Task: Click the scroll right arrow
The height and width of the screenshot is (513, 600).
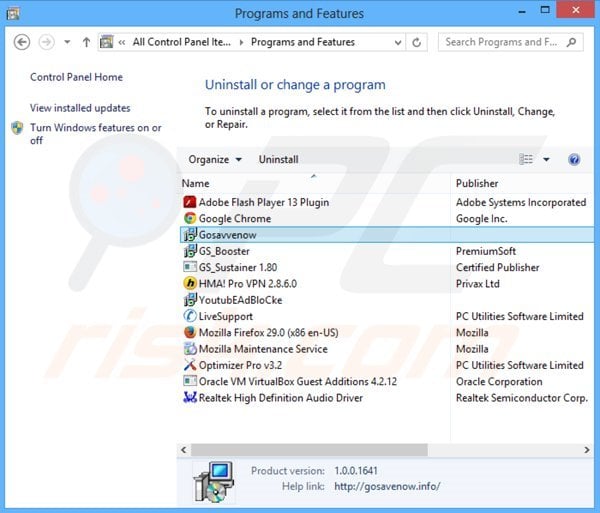Action: (587, 450)
